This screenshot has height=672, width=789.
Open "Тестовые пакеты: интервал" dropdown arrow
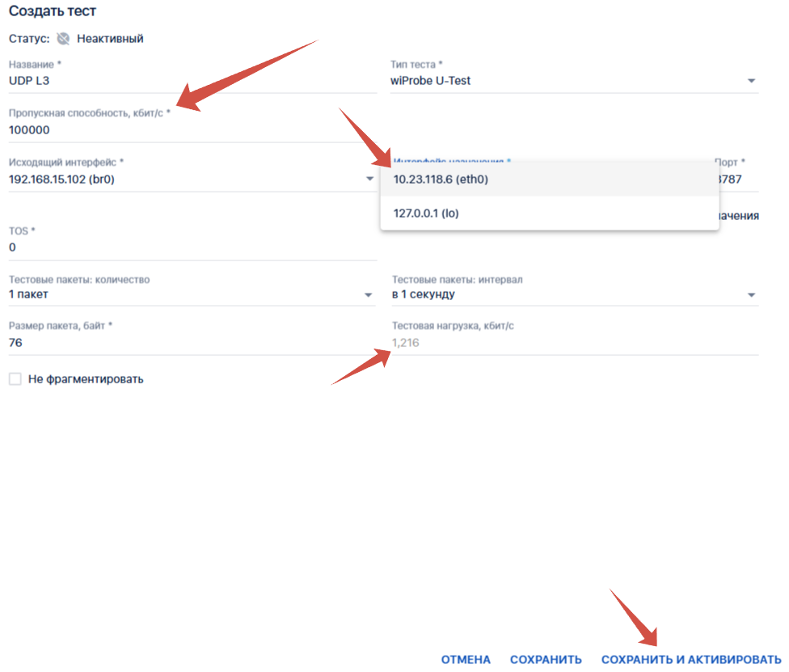pos(751,295)
